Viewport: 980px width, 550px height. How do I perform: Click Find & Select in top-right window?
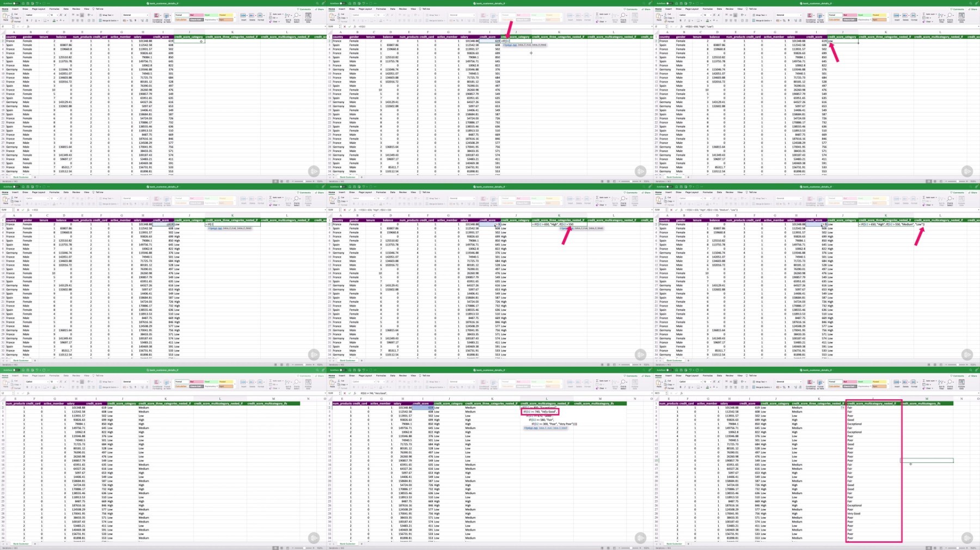coord(950,17)
